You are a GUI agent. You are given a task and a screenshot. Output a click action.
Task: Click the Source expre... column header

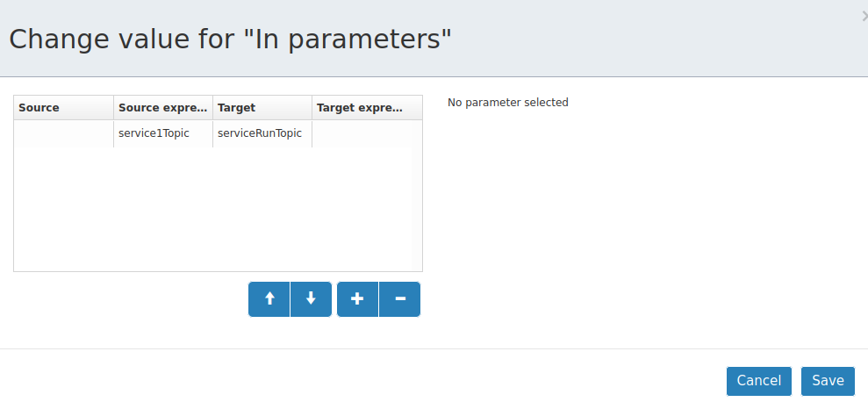click(x=163, y=107)
